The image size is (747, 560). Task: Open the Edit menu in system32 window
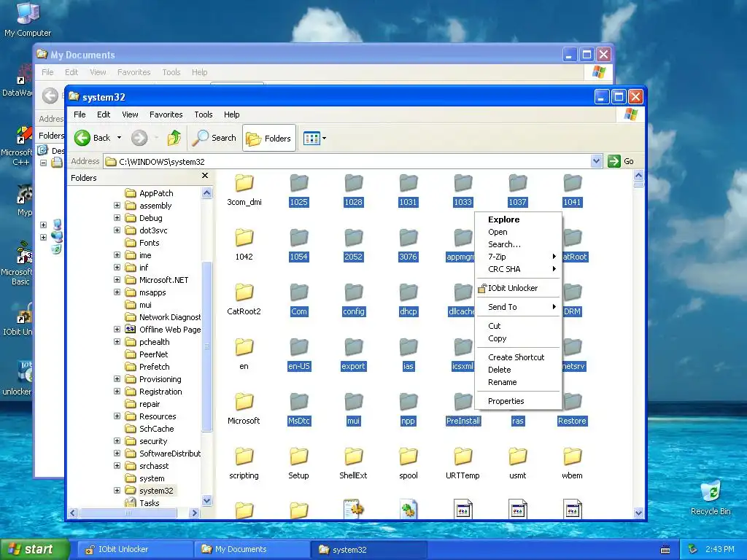104,114
